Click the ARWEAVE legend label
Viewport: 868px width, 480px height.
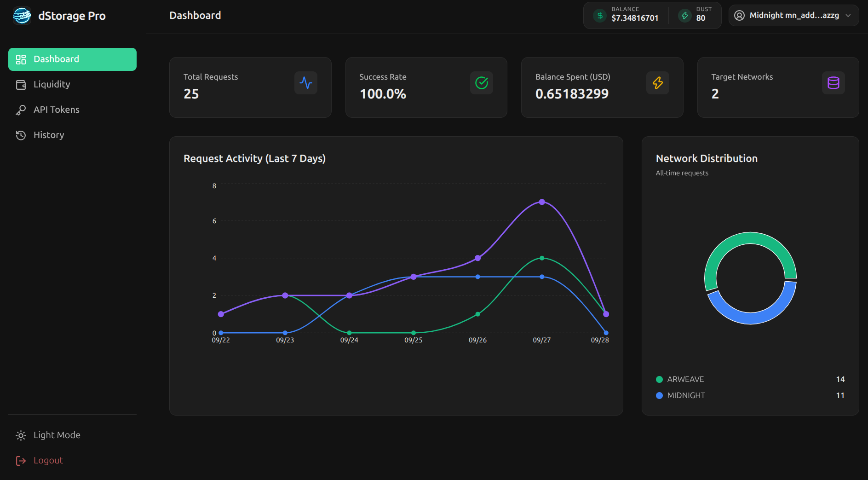[x=685, y=380]
